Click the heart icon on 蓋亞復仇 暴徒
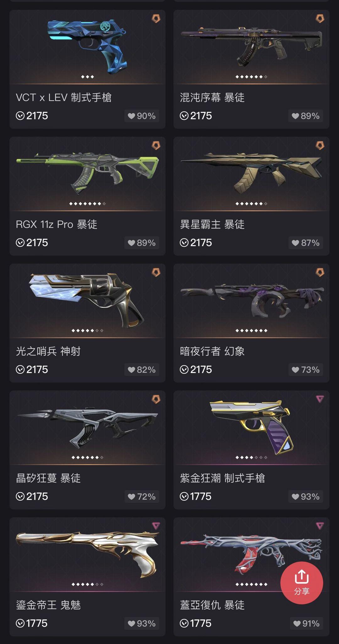 click(297, 624)
